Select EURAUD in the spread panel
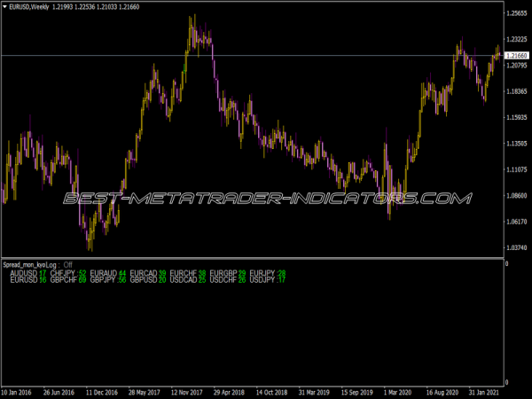The width and height of the screenshot is (532, 399). [103, 273]
